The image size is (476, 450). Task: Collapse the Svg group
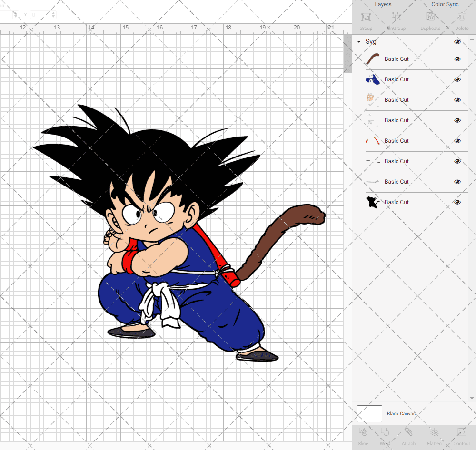[359, 41]
